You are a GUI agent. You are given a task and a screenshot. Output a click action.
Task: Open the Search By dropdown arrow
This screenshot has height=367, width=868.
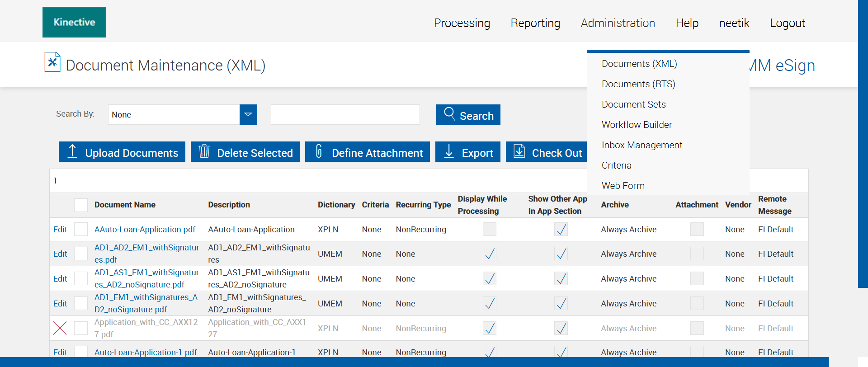point(248,115)
